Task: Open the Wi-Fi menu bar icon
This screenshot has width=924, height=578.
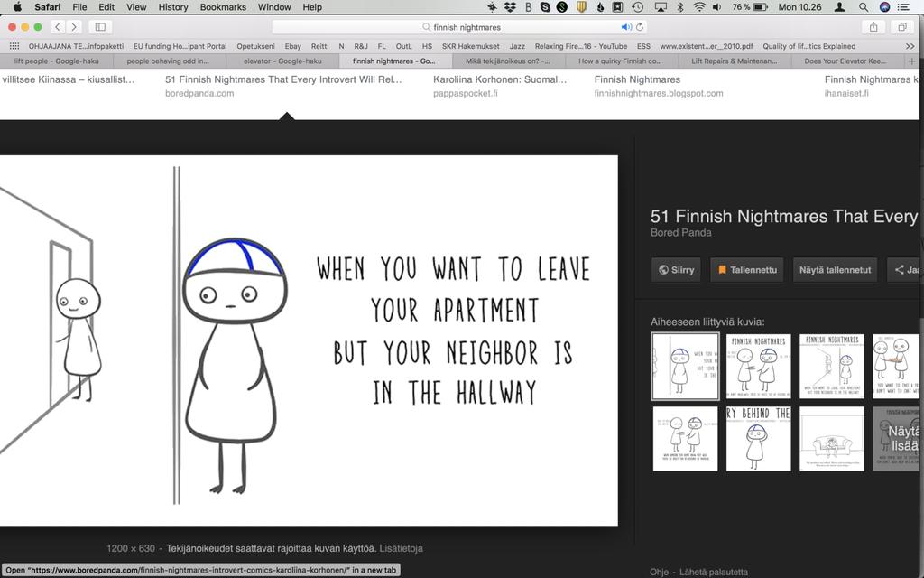Action: (699, 7)
